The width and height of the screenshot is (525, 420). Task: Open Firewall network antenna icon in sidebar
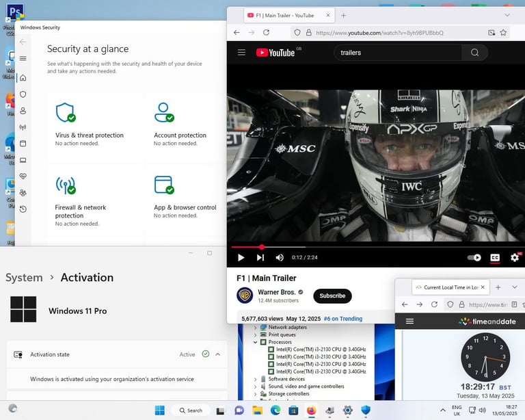[23, 127]
